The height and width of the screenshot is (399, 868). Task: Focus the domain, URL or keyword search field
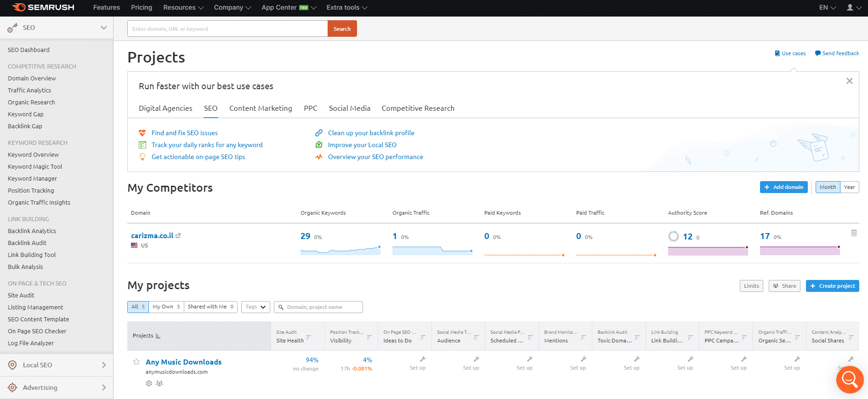point(227,28)
